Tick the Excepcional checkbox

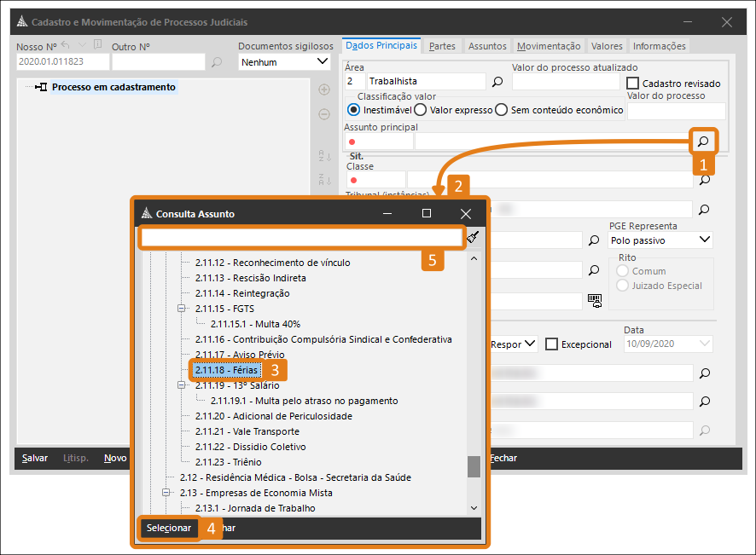552,344
